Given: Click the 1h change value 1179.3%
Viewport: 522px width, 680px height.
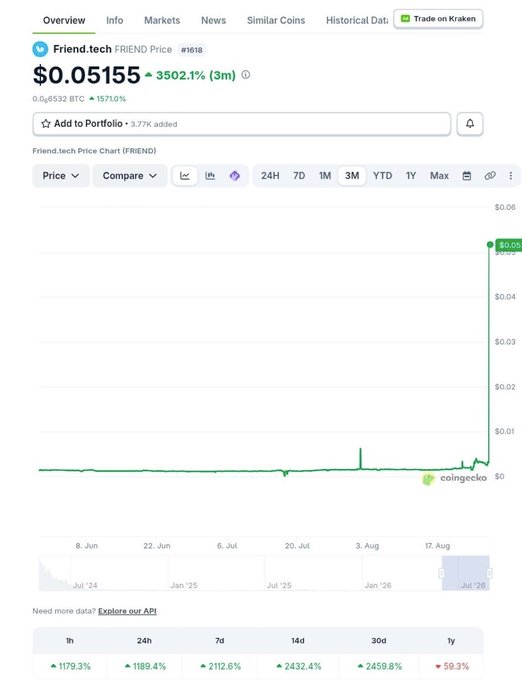Looking at the screenshot, I should coord(71,666).
